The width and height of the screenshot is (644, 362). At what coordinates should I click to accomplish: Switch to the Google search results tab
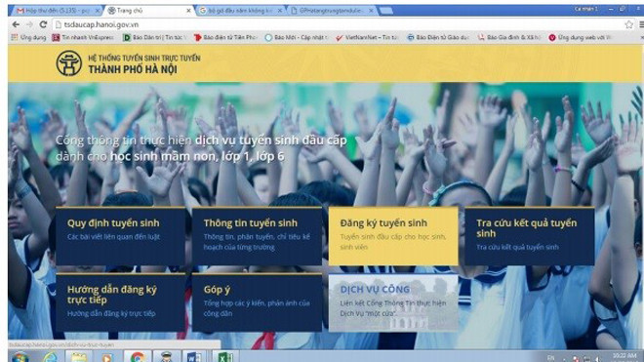(241, 11)
